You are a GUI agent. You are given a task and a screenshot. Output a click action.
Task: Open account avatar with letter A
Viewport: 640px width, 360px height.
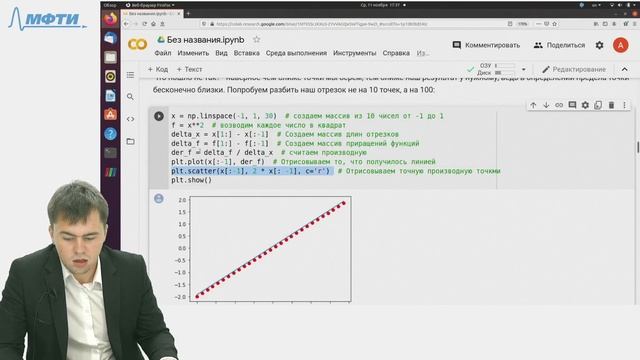coord(620,45)
